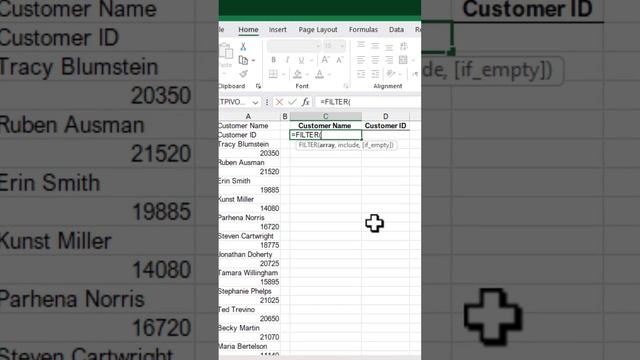
Task: Center the text horizontally
Action: [x=375, y=60]
